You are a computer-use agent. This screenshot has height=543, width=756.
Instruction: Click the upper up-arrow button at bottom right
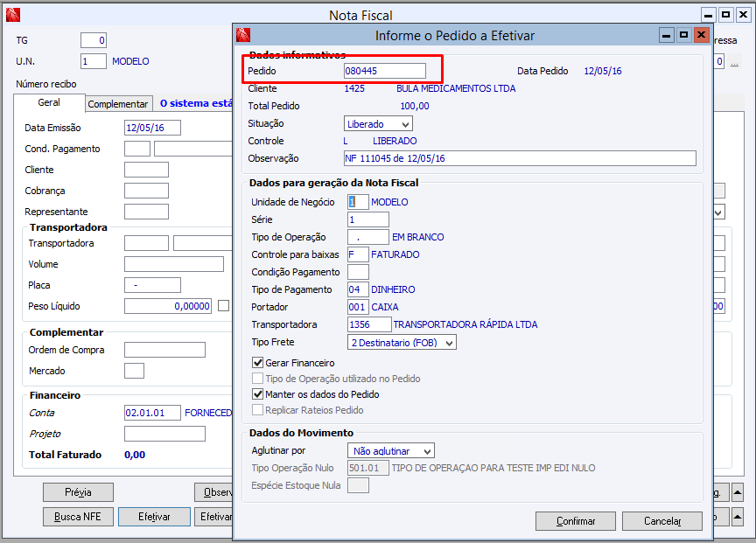[738, 492]
